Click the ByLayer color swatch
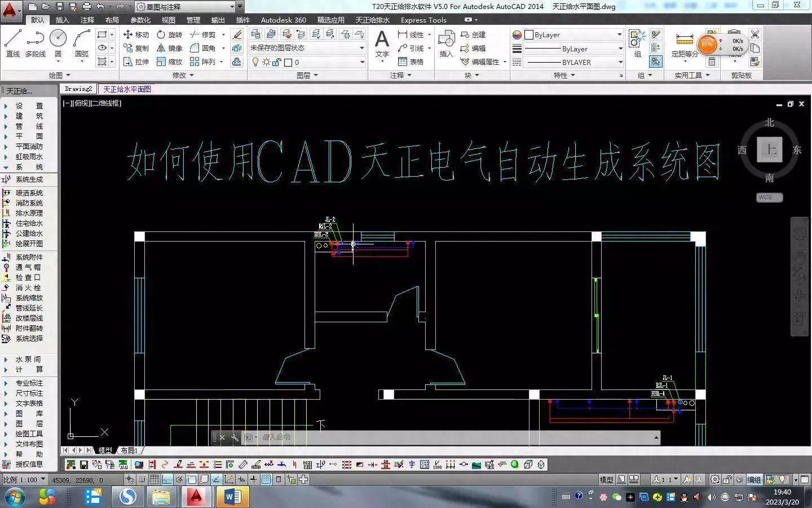The image size is (812, 508). 528,34
